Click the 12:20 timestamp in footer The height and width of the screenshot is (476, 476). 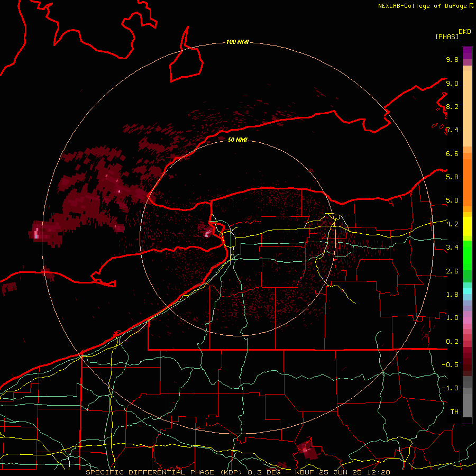click(379, 472)
